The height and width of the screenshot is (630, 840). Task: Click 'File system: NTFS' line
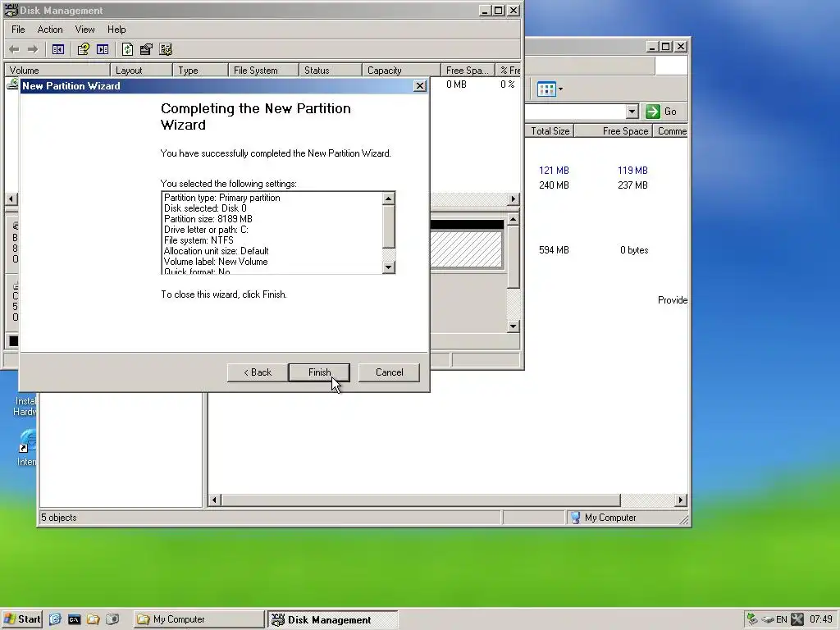199,240
